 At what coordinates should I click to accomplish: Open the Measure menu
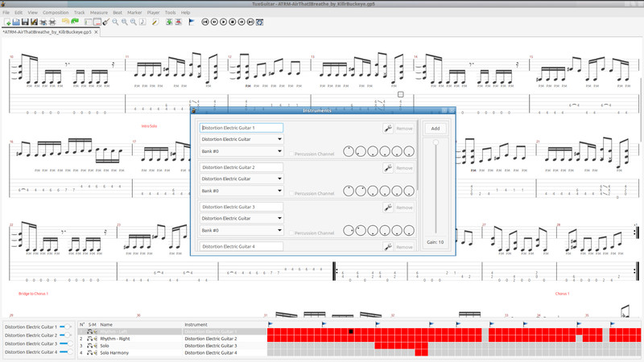pyautogui.click(x=98, y=13)
